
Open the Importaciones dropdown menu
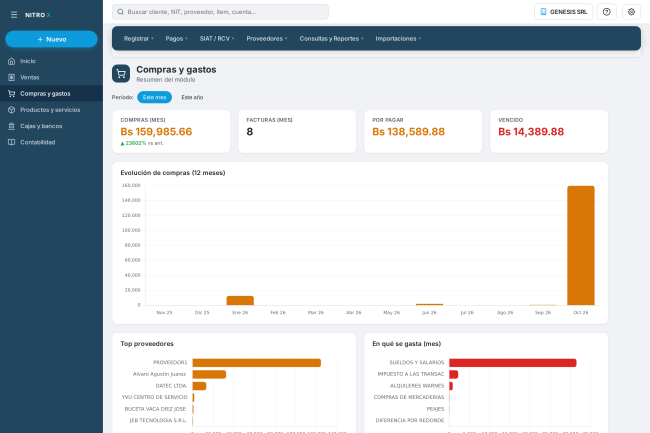click(398, 39)
